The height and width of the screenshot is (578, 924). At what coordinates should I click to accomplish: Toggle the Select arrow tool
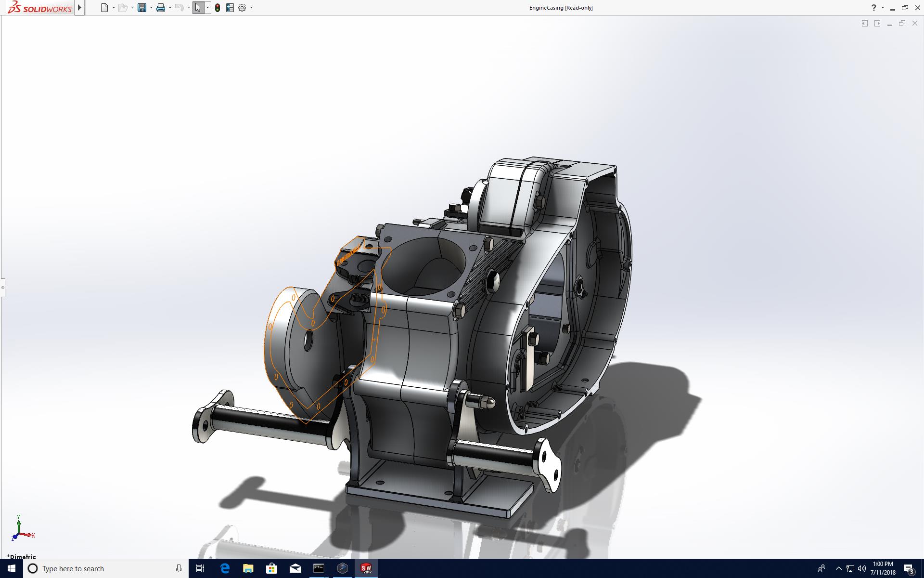(x=198, y=8)
